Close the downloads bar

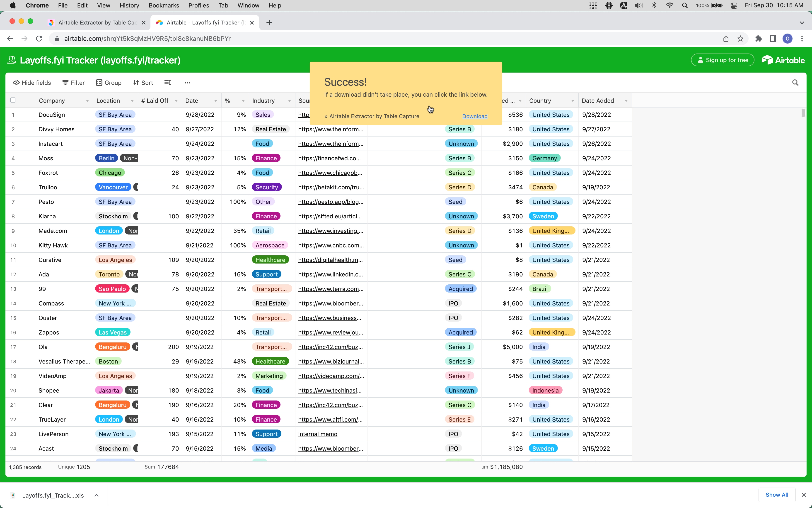tap(804, 495)
